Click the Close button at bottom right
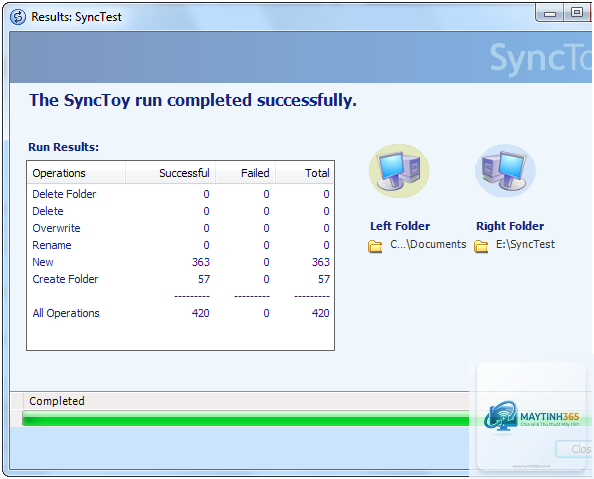 pyautogui.click(x=574, y=449)
